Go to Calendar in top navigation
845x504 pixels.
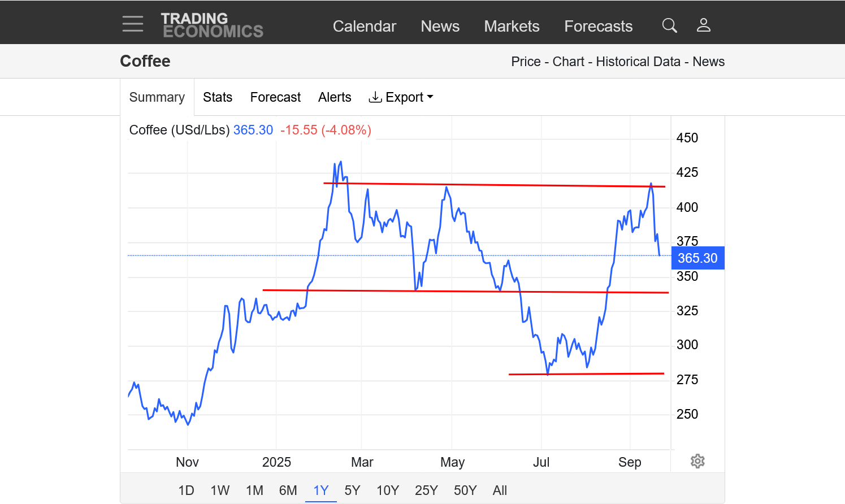364,26
